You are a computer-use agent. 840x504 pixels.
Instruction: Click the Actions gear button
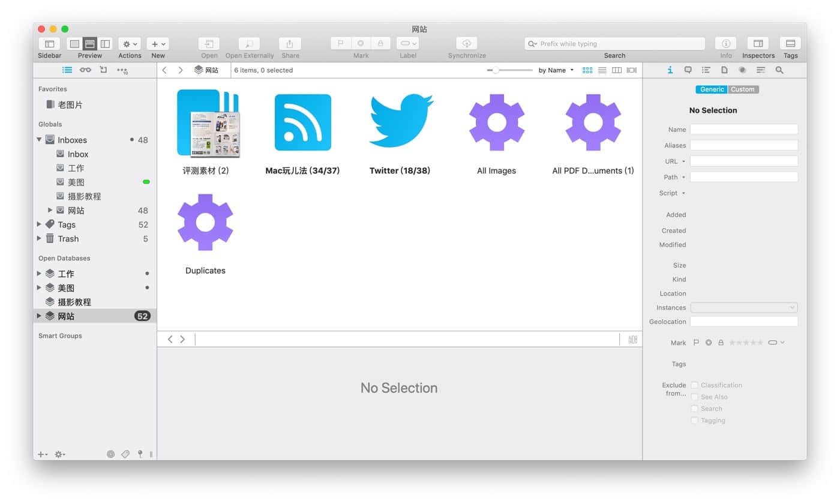(x=130, y=44)
